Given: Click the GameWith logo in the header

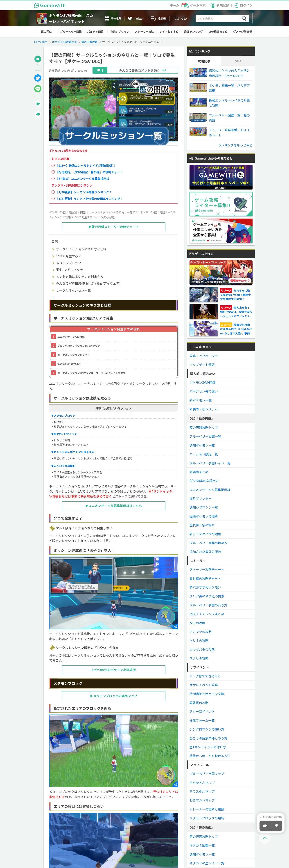Looking at the screenshot, I should pyautogui.click(x=50, y=5).
